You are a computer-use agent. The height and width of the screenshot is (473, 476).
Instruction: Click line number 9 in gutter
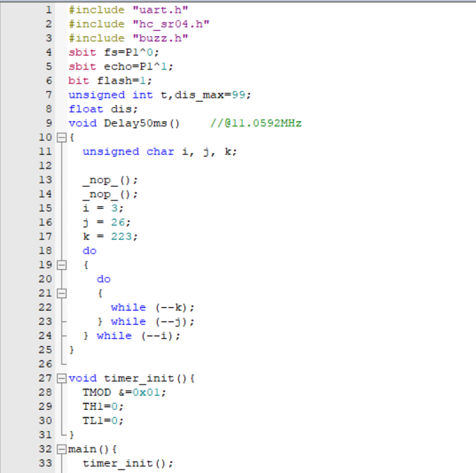[x=49, y=123]
